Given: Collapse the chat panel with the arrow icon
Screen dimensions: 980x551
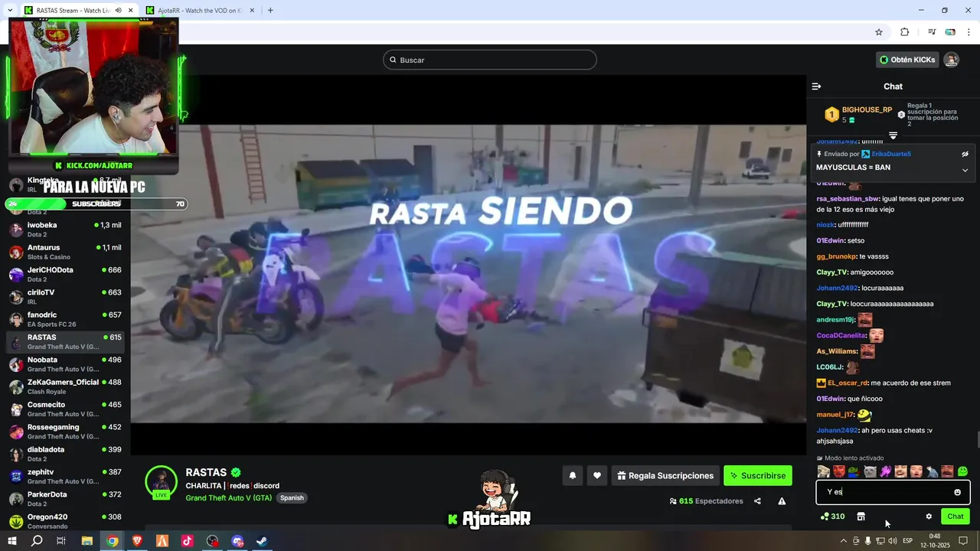Looking at the screenshot, I should pyautogui.click(x=816, y=86).
